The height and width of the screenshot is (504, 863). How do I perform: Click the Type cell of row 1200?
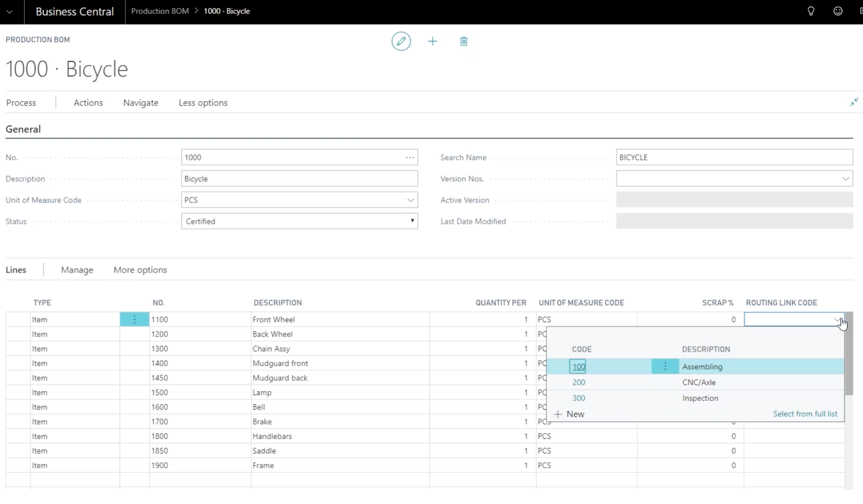tap(75, 334)
